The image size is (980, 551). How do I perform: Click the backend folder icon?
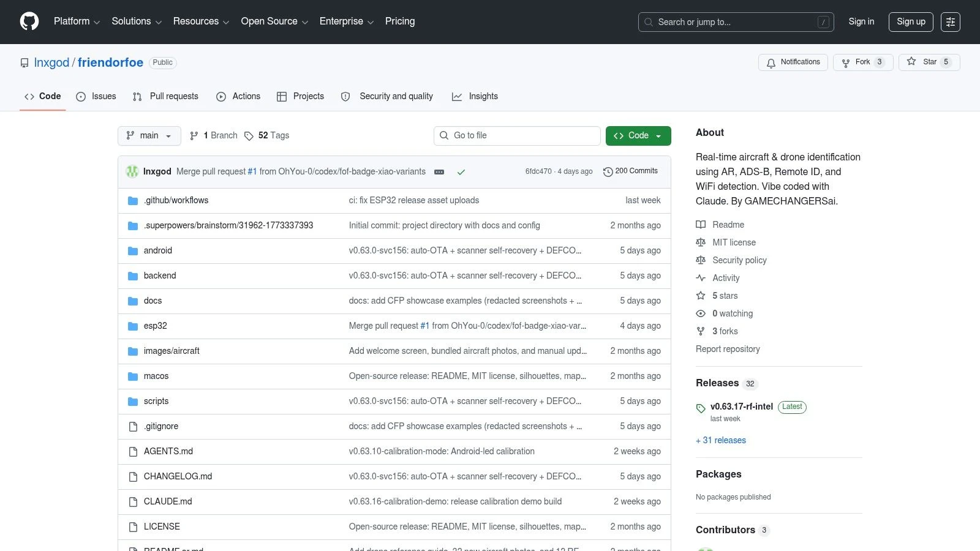click(x=133, y=276)
